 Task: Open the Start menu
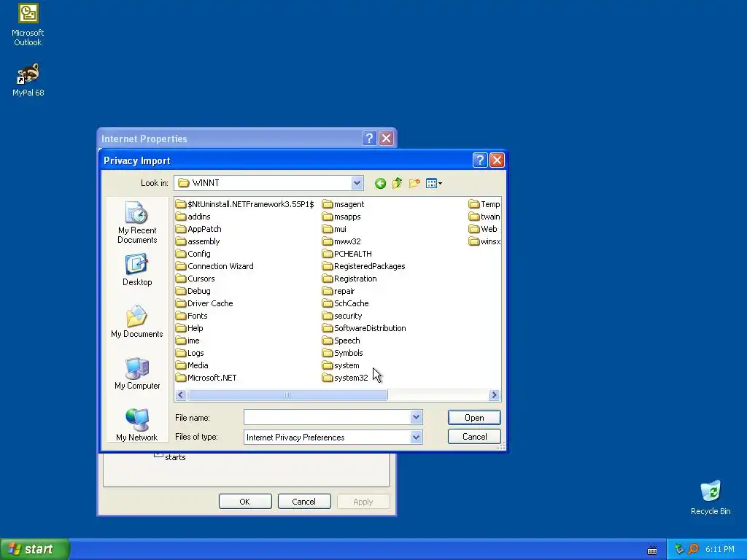(35, 549)
